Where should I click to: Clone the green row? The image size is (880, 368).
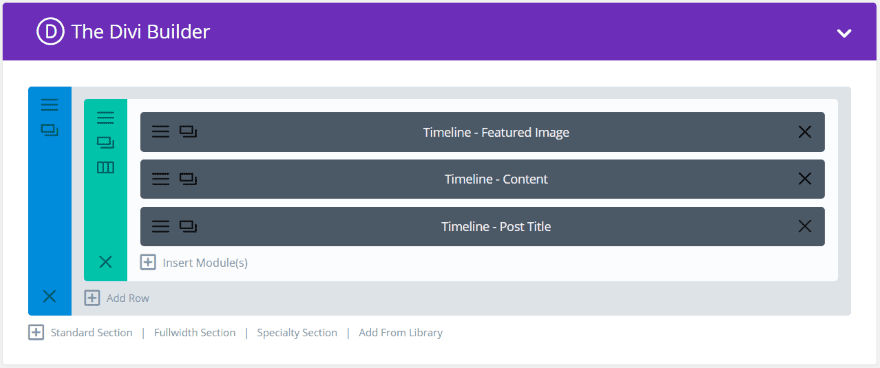106,142
